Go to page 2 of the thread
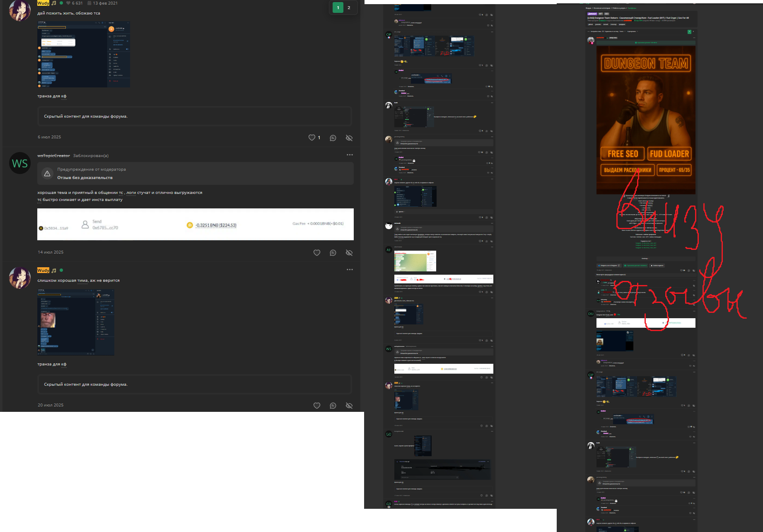763x532 pixels. click(x=349, y=7)
